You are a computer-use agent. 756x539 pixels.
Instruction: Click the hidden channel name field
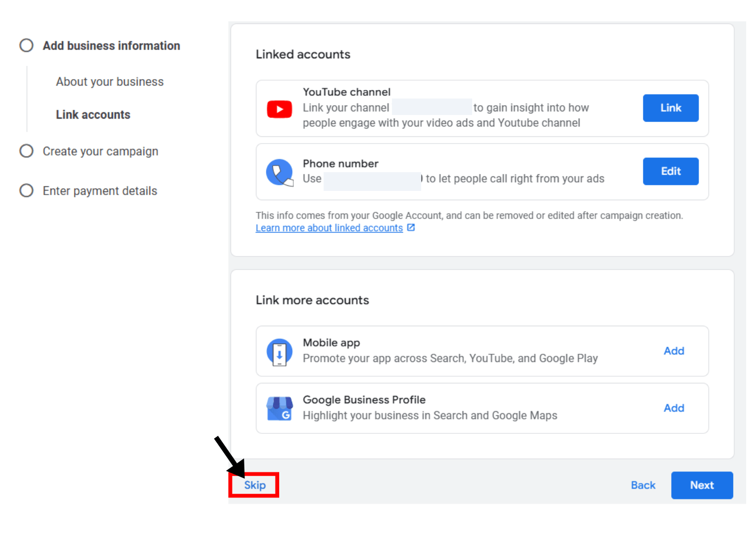pyautogui.click(x=432, y=107)
